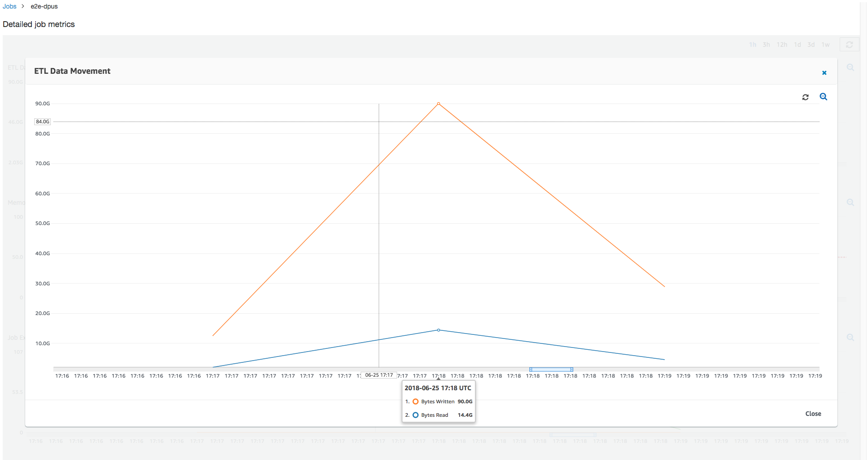Refresh the ETL Data Movement chart

(805, 97)
